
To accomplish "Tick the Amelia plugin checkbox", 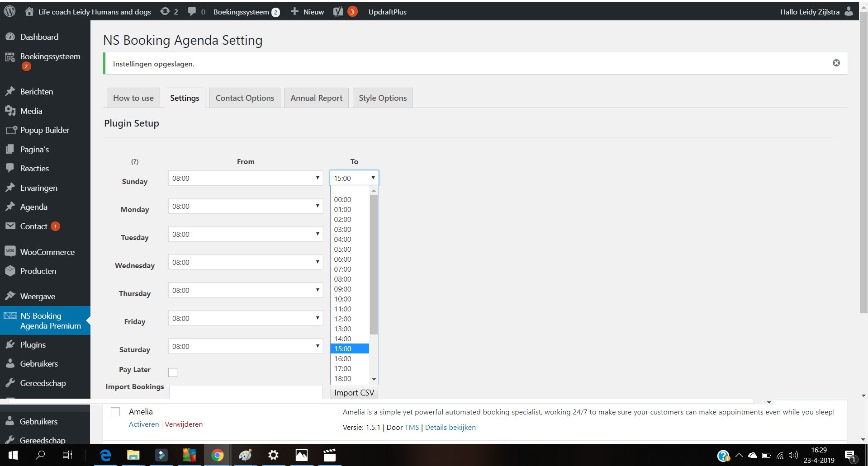I will click(115, 412).
